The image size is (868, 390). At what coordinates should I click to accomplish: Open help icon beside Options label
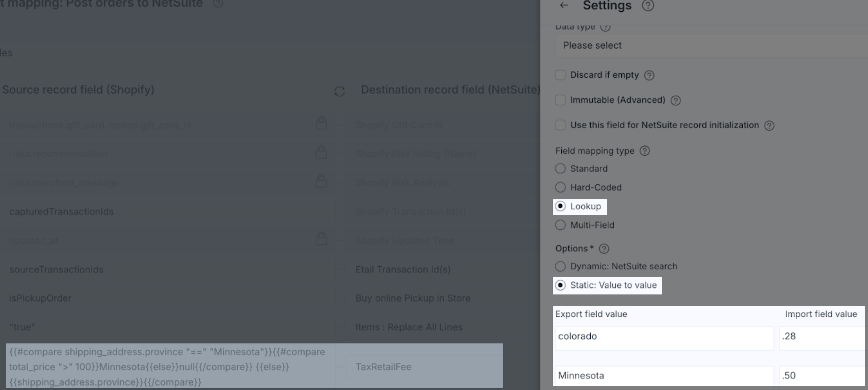604,249
